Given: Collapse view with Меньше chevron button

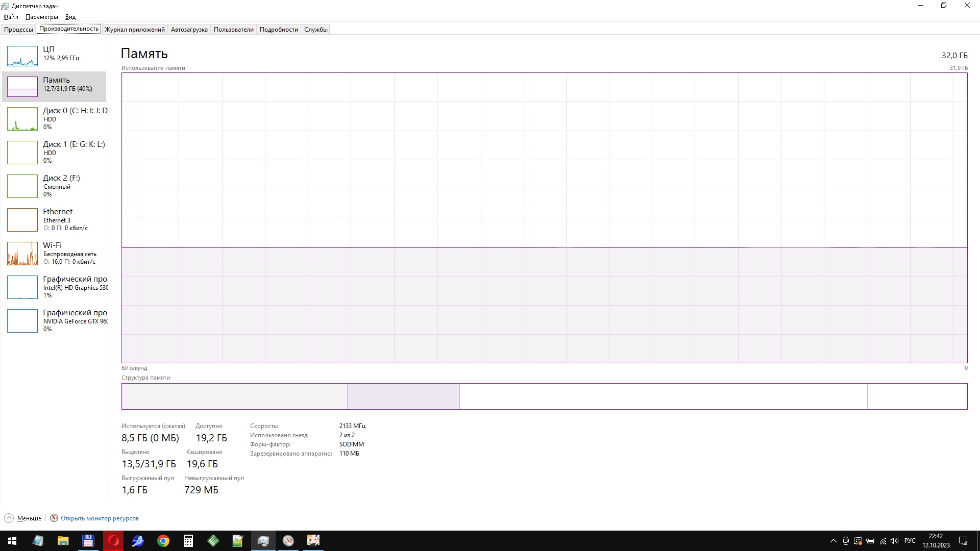Looking at the screenshot, I should (x=9, y=518).
